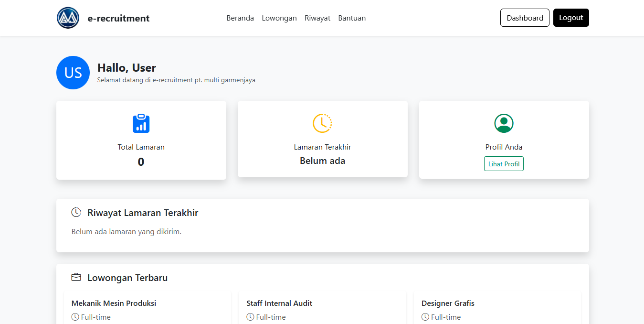Open the Lowongan menu item
Viewport: 644px width, 324px height.
279,18
